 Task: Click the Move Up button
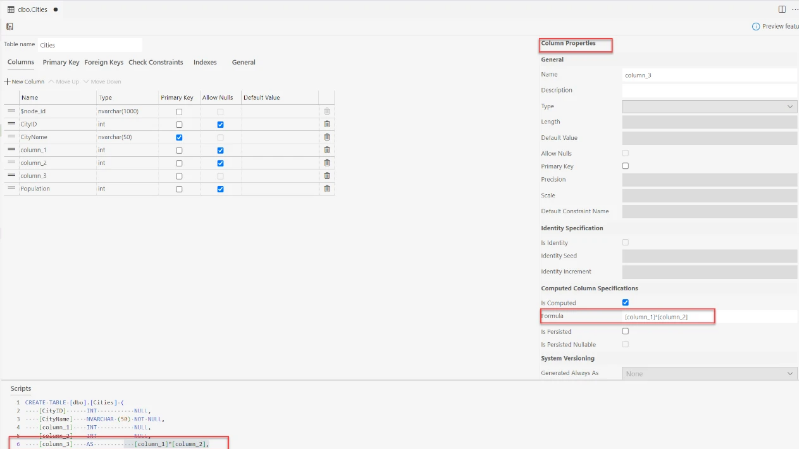click(x=64, y=82)
